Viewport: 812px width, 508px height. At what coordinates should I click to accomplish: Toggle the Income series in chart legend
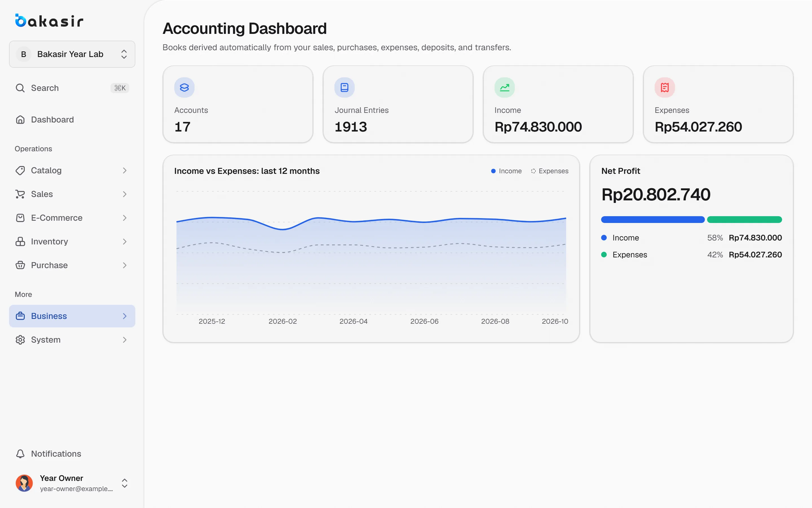click(x=506, y=171)
